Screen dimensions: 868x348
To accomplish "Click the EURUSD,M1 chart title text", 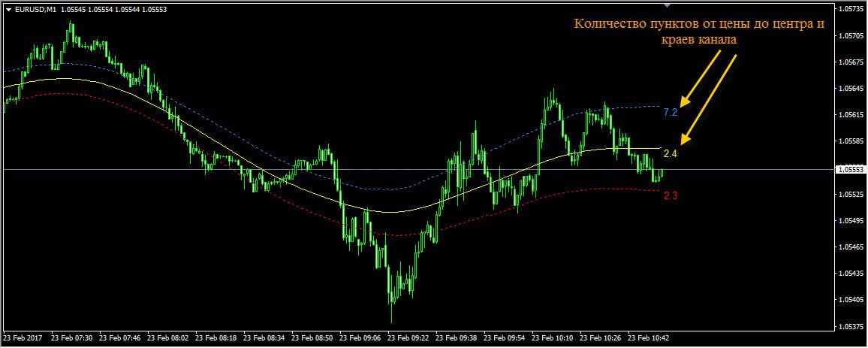I will tap(35, 9).
